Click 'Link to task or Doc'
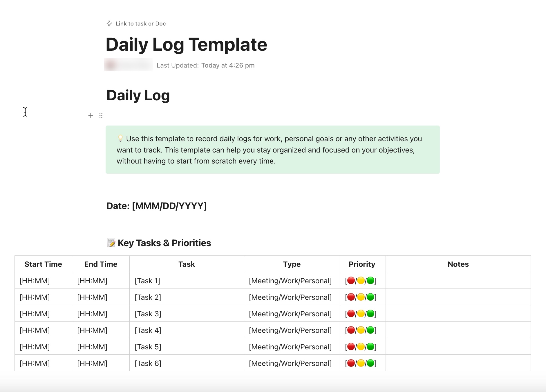Screen dimensions: 546x392 tap(140, 23)
